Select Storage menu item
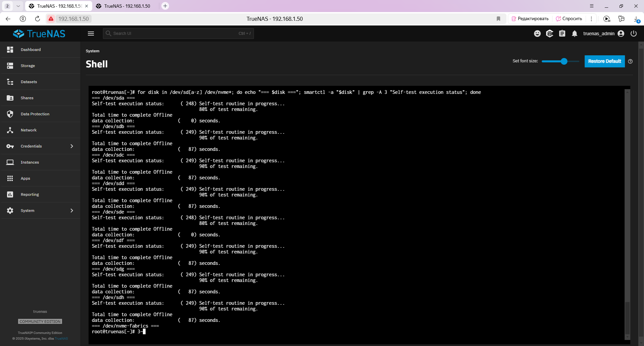Image resolution: width=644 pixels, height=346 pixels. tap(40, 66)
